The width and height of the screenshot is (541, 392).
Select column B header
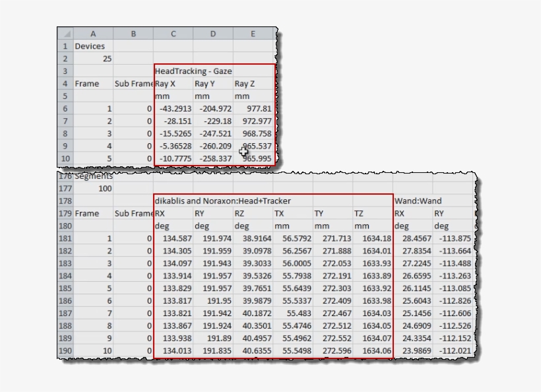[133, 32]
